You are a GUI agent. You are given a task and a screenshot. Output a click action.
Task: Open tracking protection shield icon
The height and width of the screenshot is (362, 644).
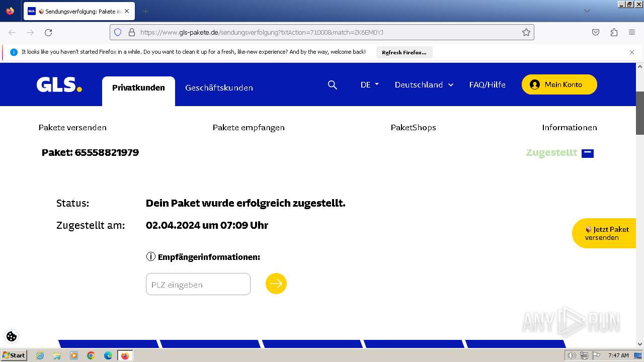(x=118, y=32)
